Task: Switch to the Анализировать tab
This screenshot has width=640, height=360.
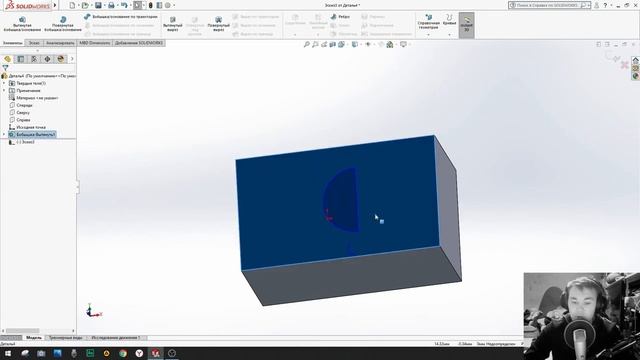Action: pos(60,43)
